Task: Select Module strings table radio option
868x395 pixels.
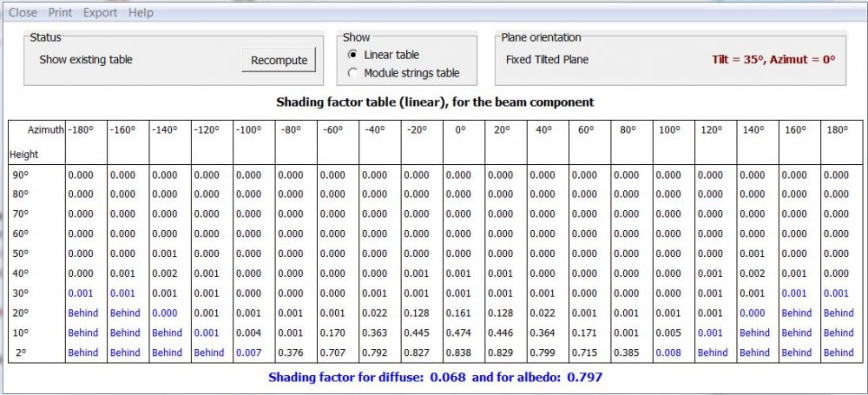Action: tap(352, 73)
